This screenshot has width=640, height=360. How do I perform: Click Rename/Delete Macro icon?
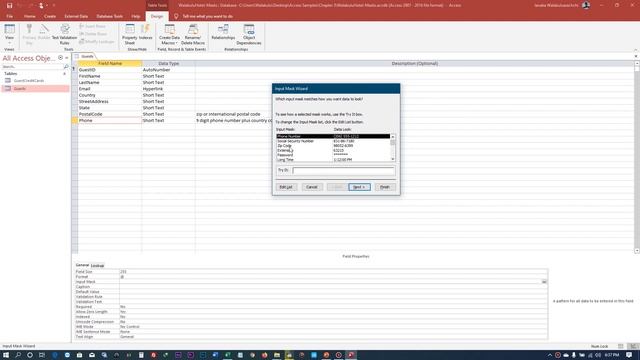point(193,34)
